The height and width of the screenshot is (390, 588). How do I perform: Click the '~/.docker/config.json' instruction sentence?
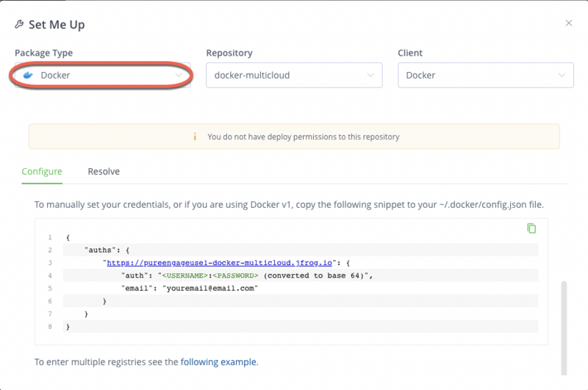click(x=289, y=205)
